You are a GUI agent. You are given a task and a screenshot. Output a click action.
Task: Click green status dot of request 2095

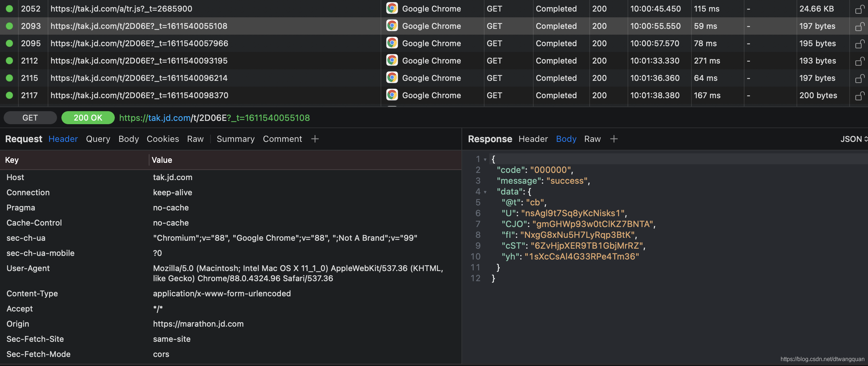pyautogui.click(x=9, y=43)
